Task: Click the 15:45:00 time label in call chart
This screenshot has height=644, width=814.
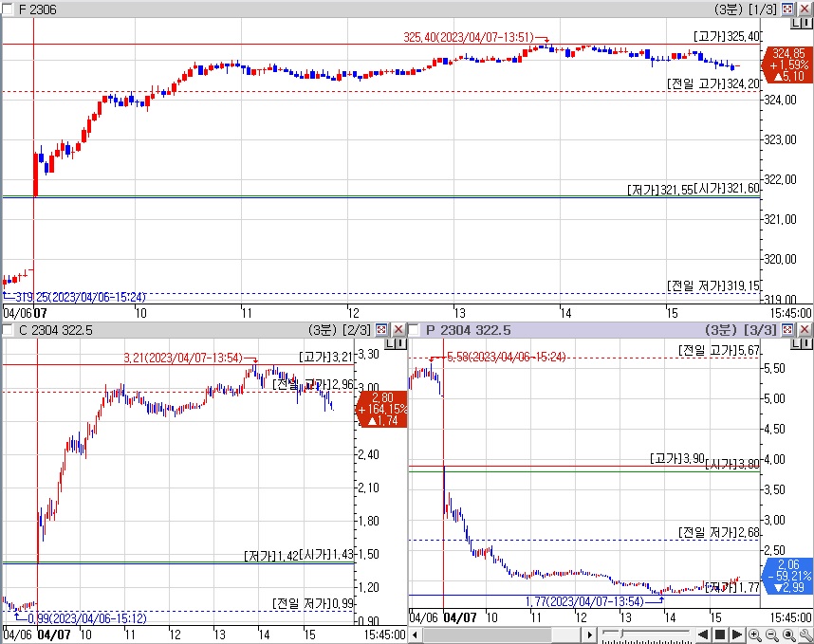Action: click(x=384, y=635)
